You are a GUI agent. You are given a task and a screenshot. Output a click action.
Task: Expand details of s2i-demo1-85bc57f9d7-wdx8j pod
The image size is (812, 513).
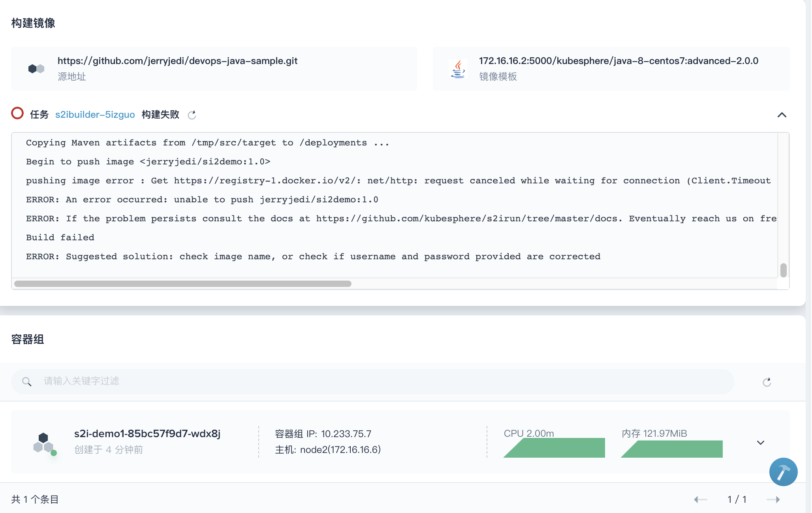[x=760, y=442]
